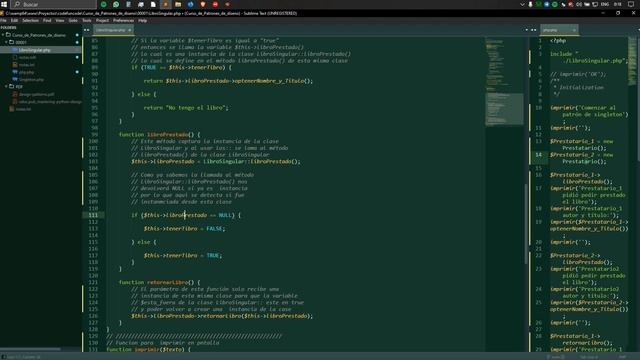Open the Selection menu

(x=30, y=20)
